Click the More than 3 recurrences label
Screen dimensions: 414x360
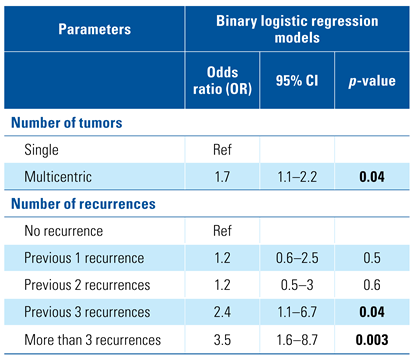tap(93, 340)
